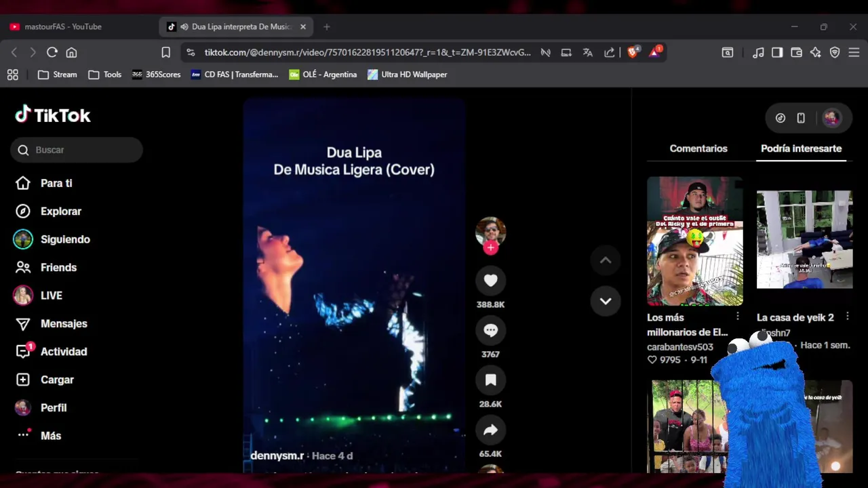Screen dimensions: 868x488
Task: Open the creator's avatar beside the video
Action: 490,231
